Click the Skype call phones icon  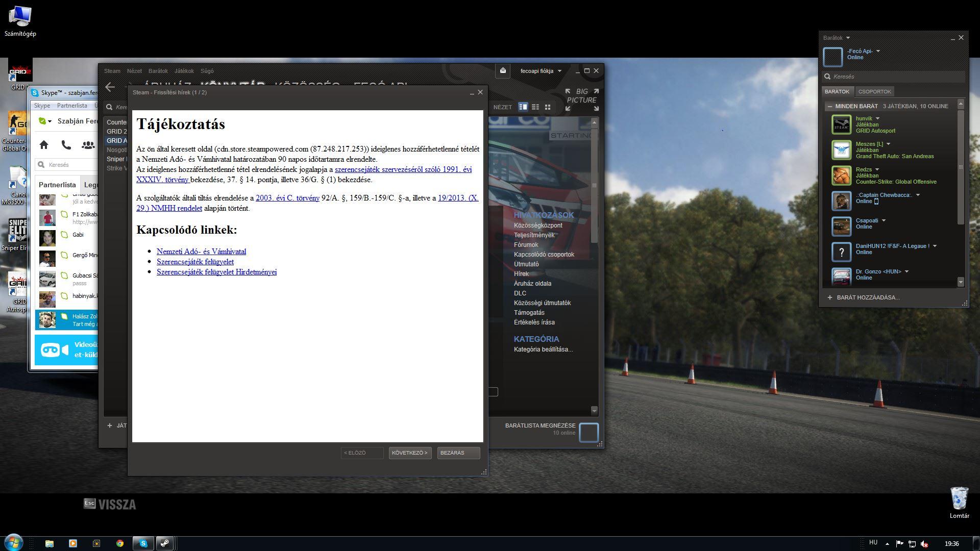66,145
